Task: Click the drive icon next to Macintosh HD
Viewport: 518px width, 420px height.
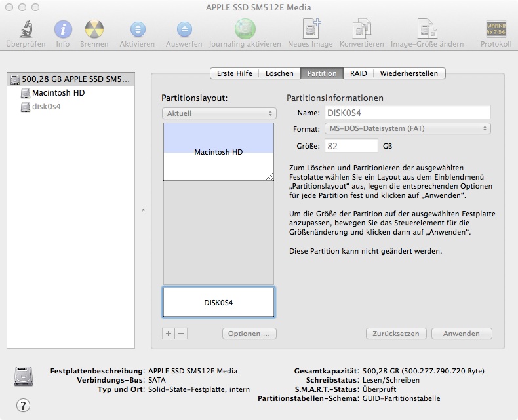Action: (26, 94)
